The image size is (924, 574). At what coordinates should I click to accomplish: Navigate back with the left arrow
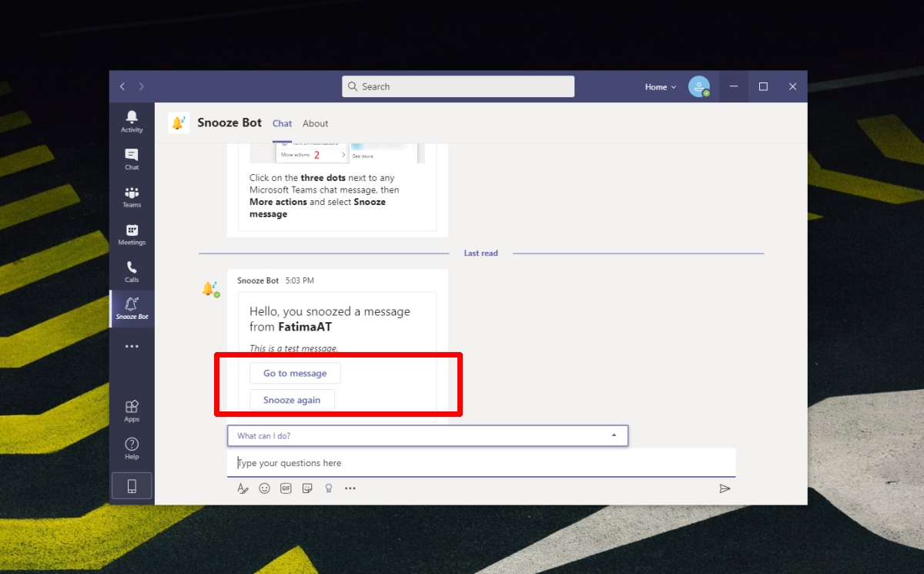[122, 87]
